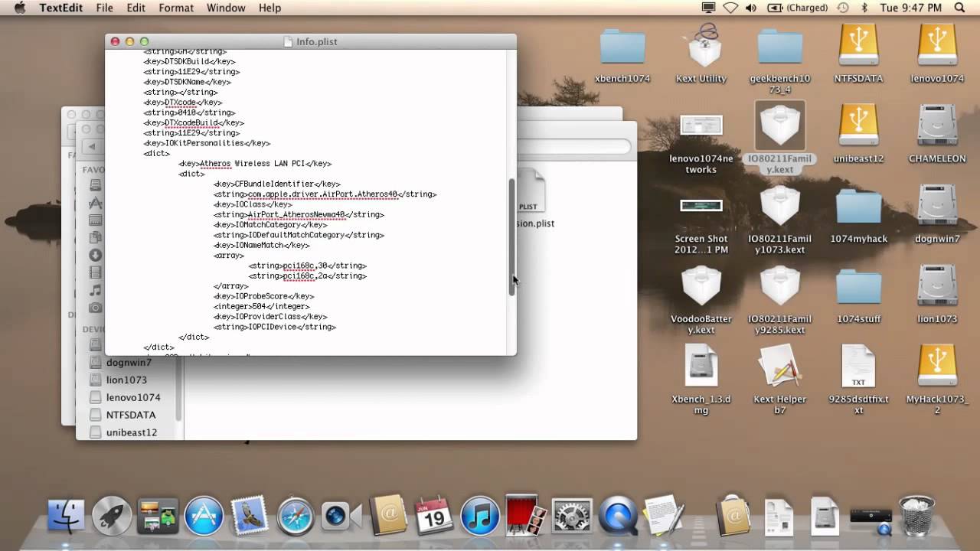Click the text line 'pci168c,2a'
The image size is (980, 551).
tap(307, 275)
